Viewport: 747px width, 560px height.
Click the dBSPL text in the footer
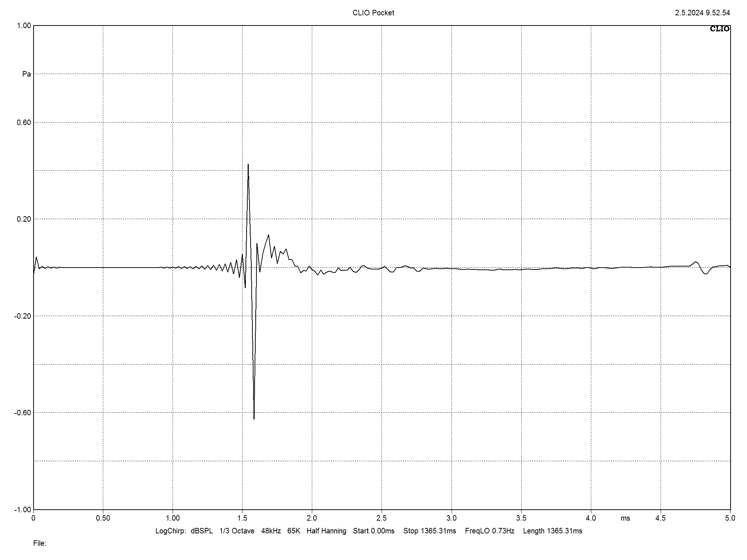202,531
